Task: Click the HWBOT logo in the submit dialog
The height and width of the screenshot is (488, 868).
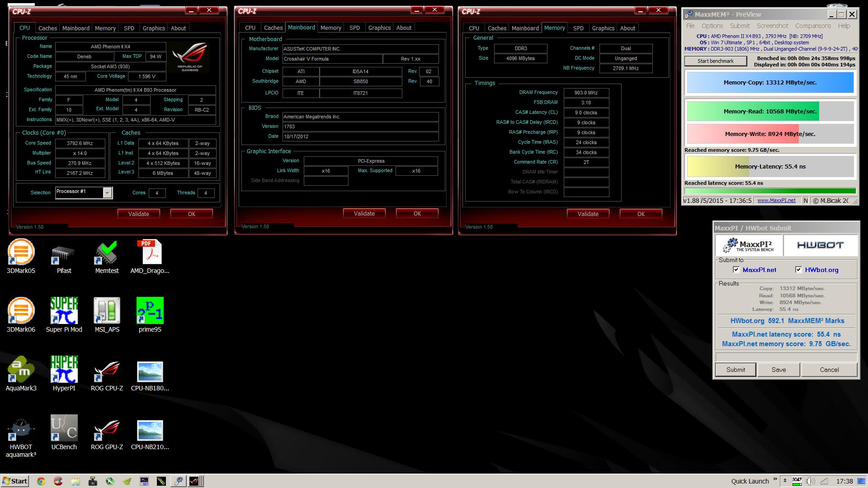Action: click(820, 245)
